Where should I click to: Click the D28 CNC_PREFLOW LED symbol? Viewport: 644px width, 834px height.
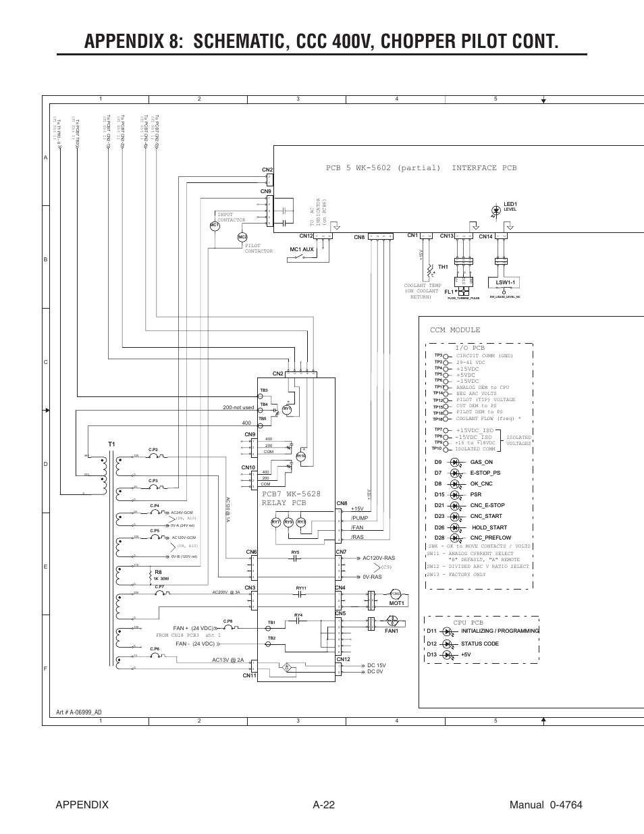pyautogui.click(x=454, y=538)
